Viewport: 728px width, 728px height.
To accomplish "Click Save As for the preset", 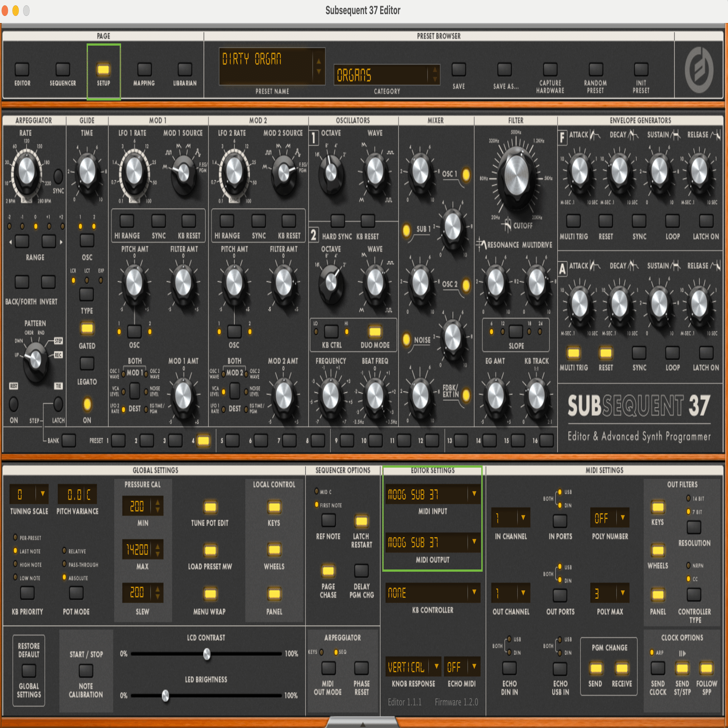I will click(504, 69).
